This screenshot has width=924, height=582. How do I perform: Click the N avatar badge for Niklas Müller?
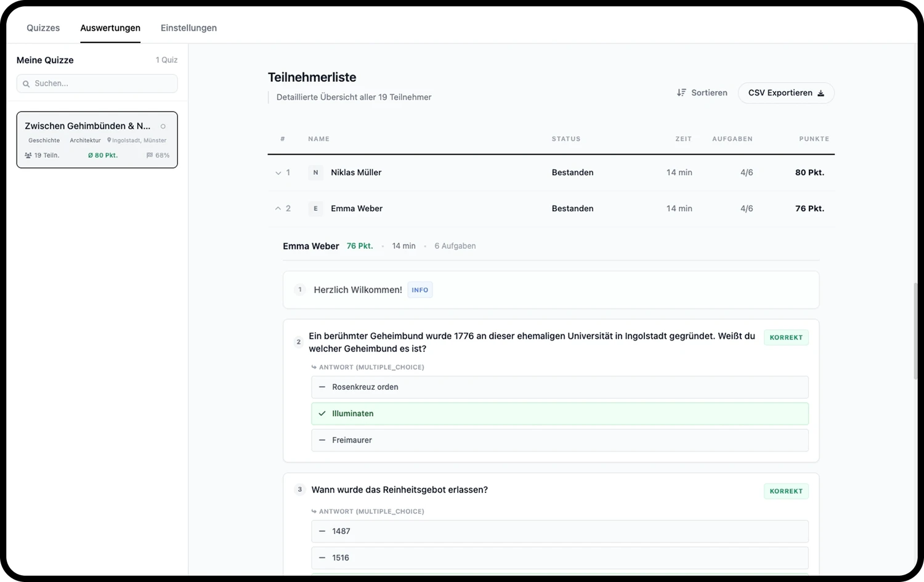315,172
